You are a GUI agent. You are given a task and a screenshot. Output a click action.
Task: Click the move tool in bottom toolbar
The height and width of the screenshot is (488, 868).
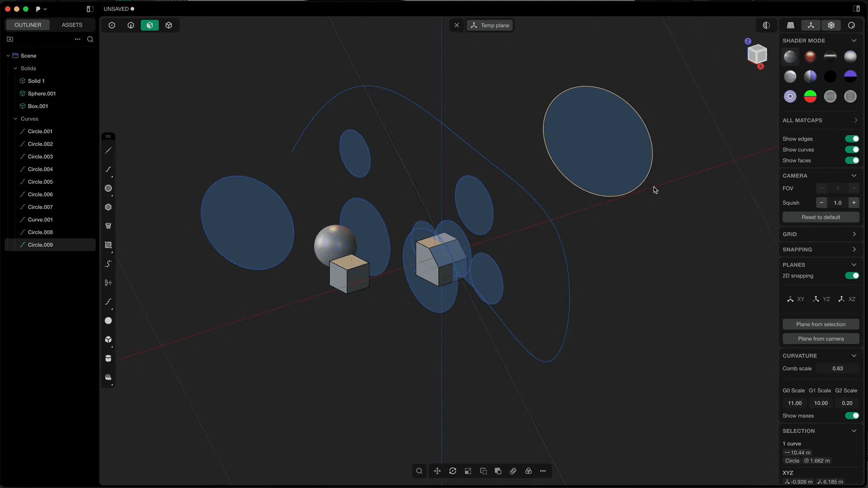point(437,471)
